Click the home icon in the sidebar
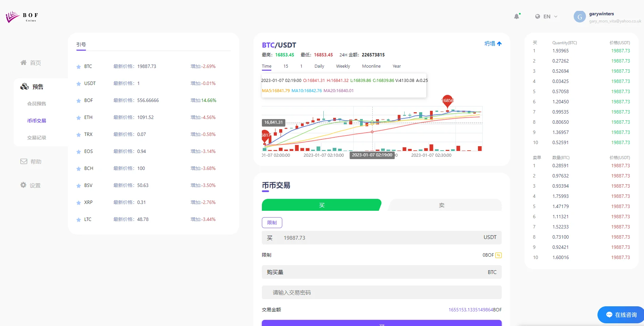The image size is (644, 326). tap(23, 63)
